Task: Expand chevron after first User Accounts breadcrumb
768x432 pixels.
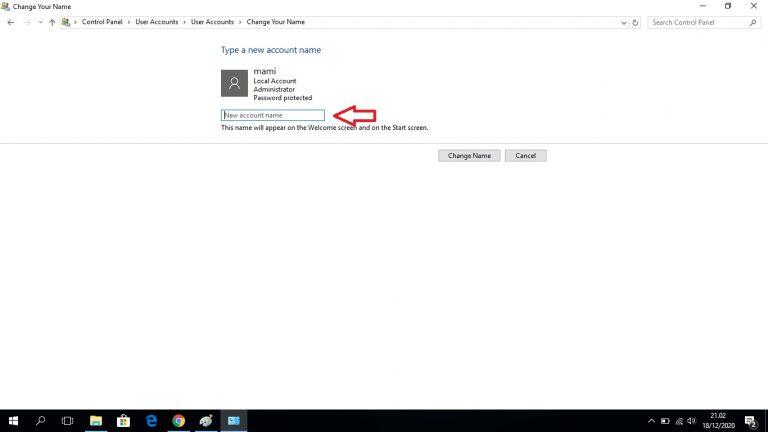Action: (185, 22)
